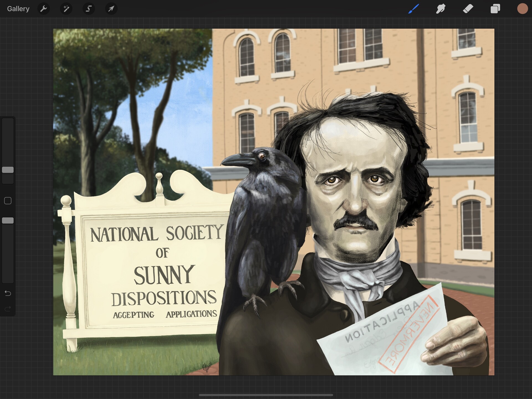Select the Brush paint tool
Viewport: 532px width, 399px height.
coord(413,9)
